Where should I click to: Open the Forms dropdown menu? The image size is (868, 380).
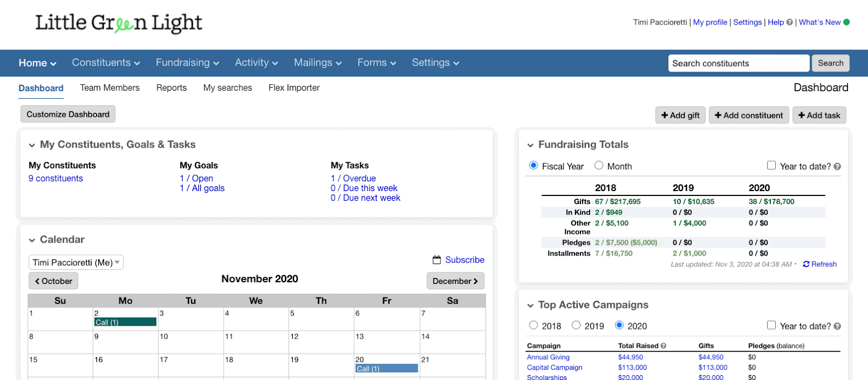click(x=377, y=63)
